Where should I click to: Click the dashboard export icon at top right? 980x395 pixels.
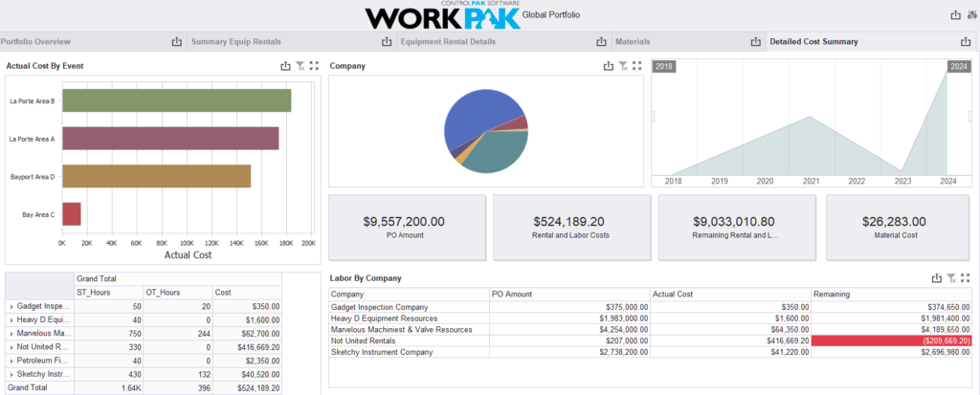pos(955,15)
